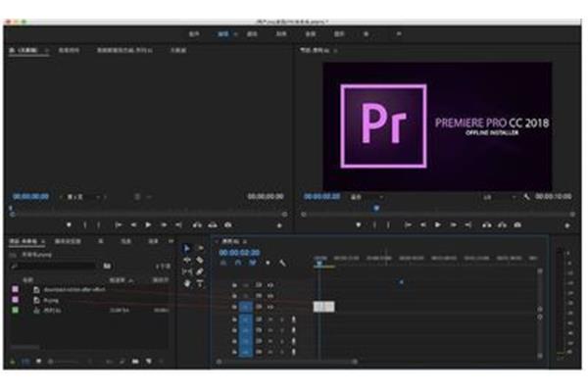Step forward one frame in Program monitor
The width and height of the screenshot is (588, 392).
[x=453, y=225]
